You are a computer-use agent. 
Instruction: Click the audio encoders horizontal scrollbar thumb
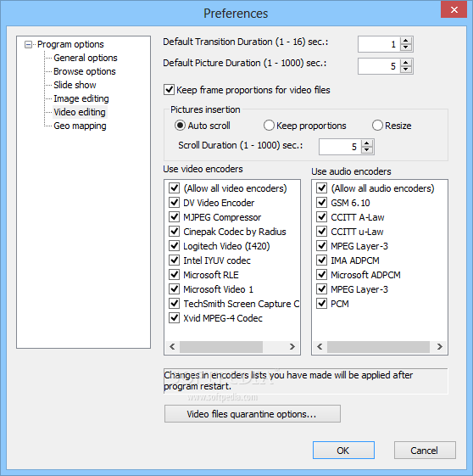coord(378,347)
